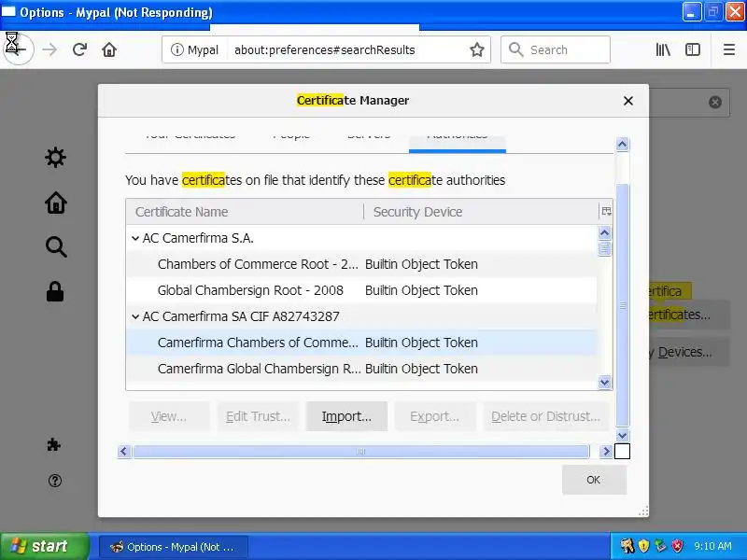Click the red shield tray icon
Viewport: 747px width, 560px height.
[x=677, y=546]
